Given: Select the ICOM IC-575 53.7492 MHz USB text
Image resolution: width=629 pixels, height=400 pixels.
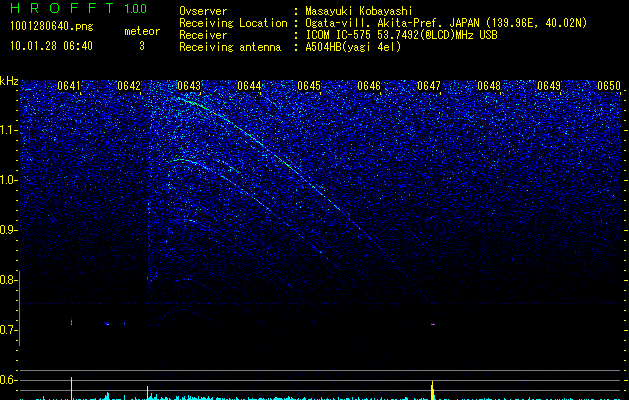Looking at the screenshot, I should pos(402,35).
